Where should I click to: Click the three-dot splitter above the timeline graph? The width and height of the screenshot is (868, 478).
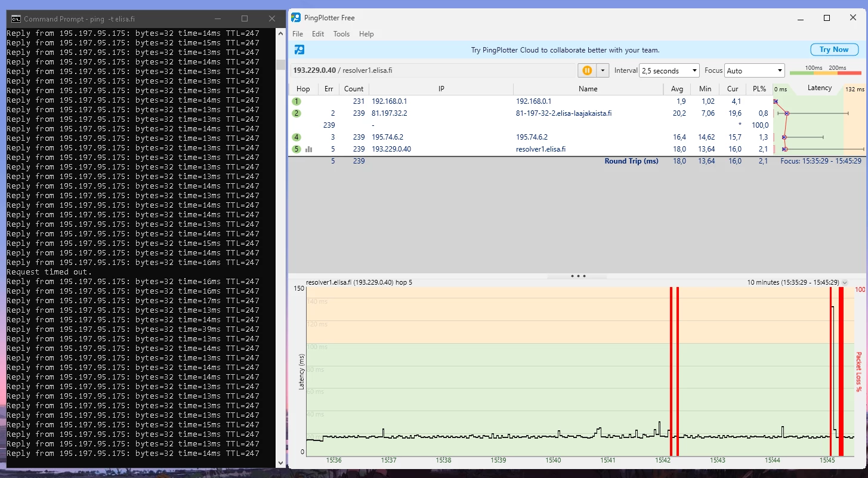[577, 276]
